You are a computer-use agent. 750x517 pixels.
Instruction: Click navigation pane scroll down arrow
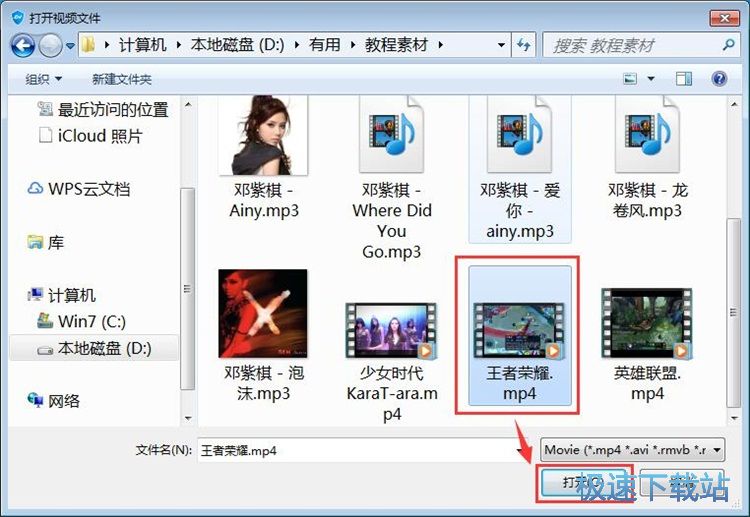point(188,418)
